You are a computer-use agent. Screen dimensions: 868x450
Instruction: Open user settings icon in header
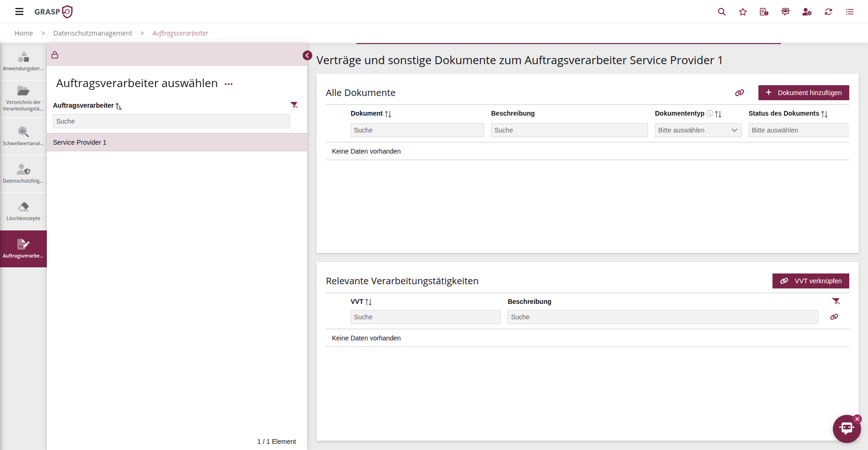(x=807, y=12)
